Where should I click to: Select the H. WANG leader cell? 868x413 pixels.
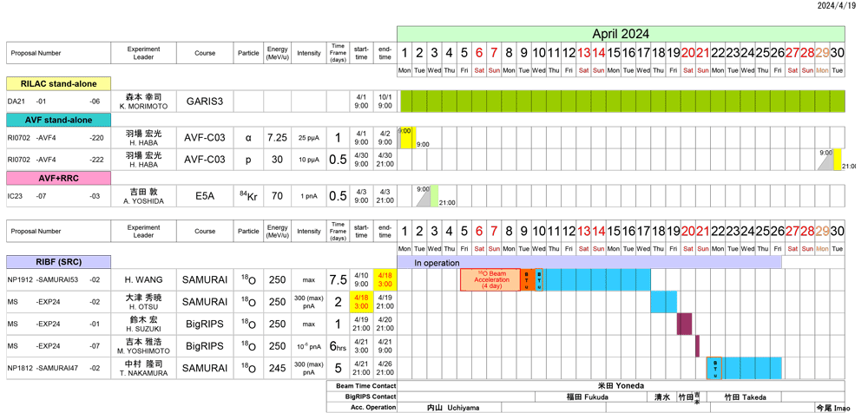(x=144, y=279)
